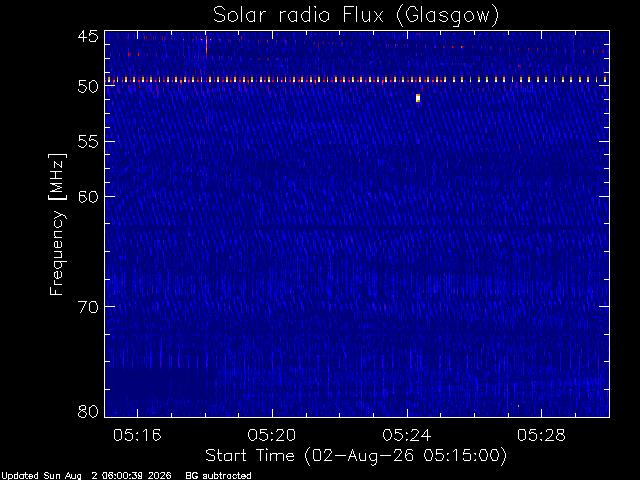Click the 55 MHz axis label

tap(89, 142)
